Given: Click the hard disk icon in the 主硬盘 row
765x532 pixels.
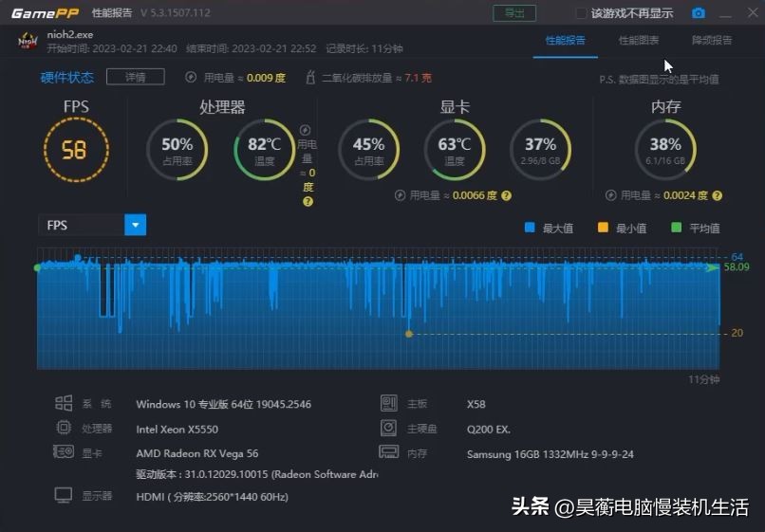Looking at the screenshot, I should (x=389, y=428).
